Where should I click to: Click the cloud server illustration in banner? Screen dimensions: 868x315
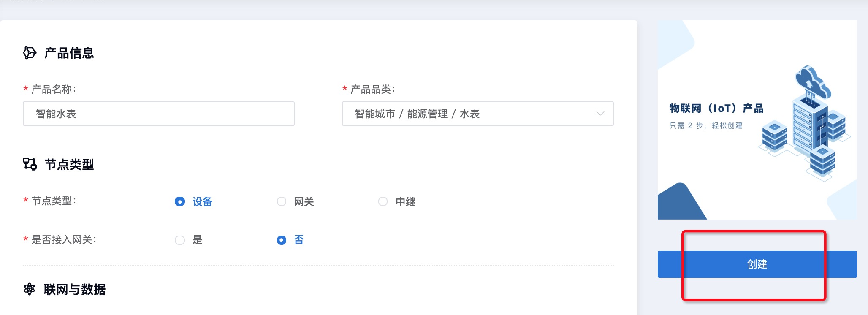pyautogui.click(x=804, y=125)
